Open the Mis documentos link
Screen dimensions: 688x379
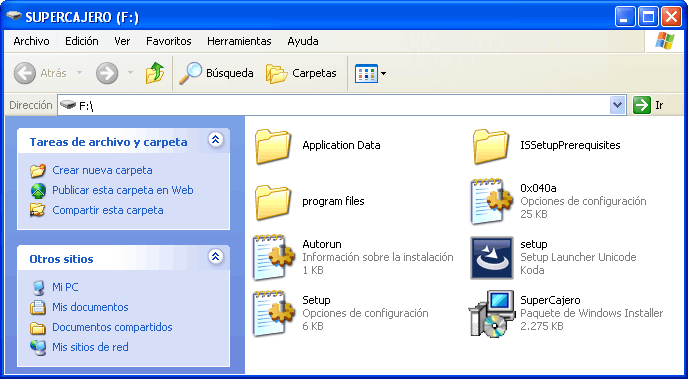90,307
